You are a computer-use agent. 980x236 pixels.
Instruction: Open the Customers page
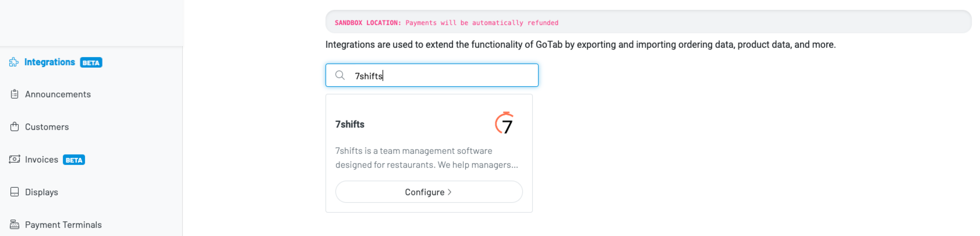click(47, 127)
